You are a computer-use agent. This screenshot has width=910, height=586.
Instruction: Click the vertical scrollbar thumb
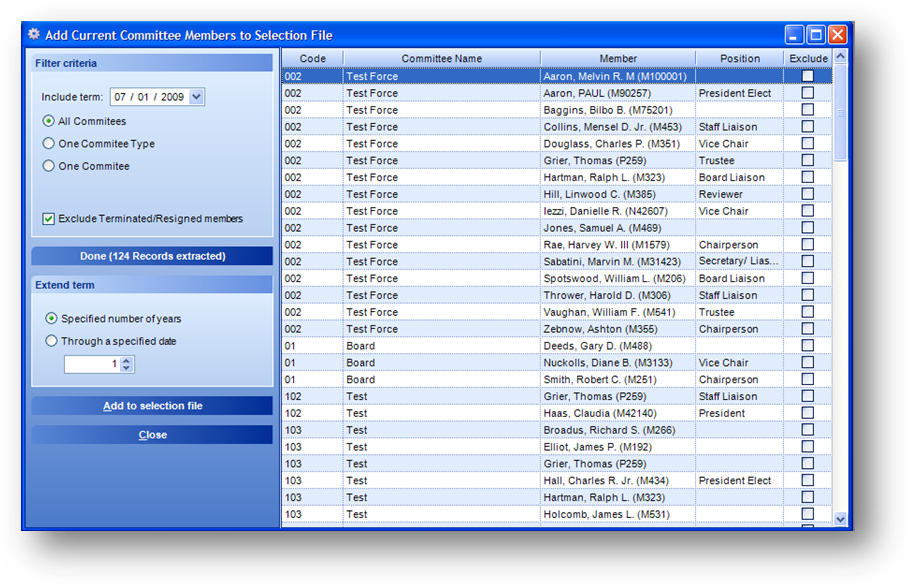click(840, 112)
